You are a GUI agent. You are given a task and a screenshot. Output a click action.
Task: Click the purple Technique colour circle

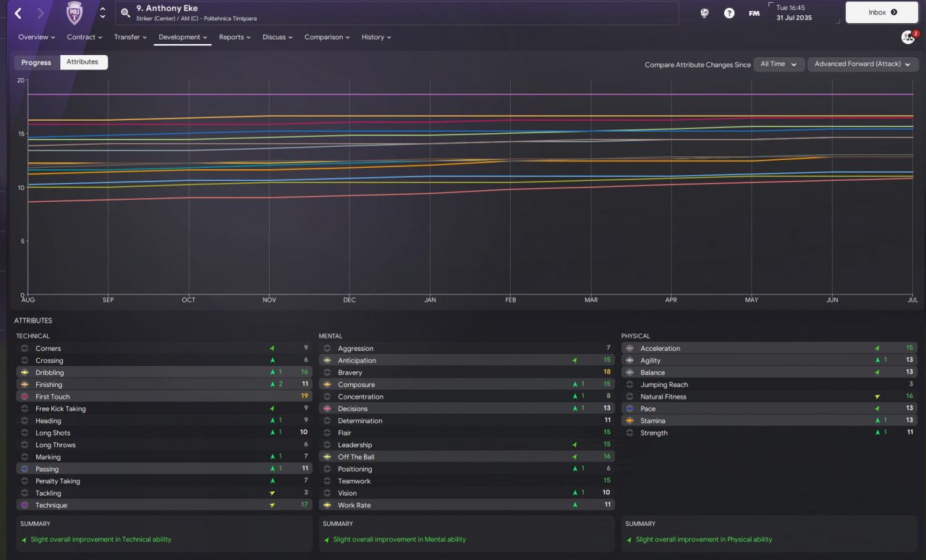[24, 505]
